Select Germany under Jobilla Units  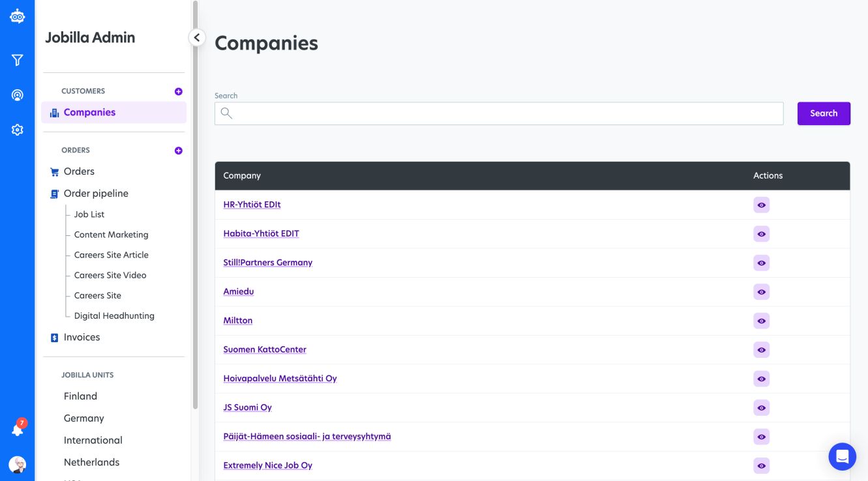[83, 418]
